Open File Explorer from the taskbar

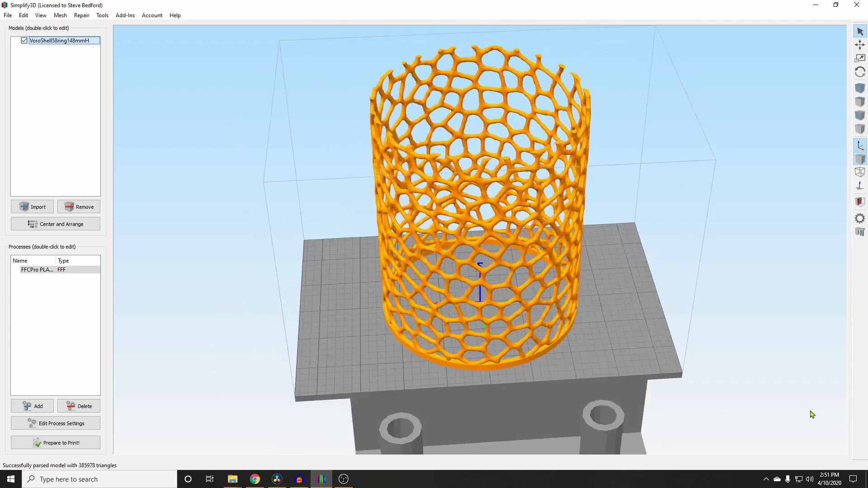point(232,479)
